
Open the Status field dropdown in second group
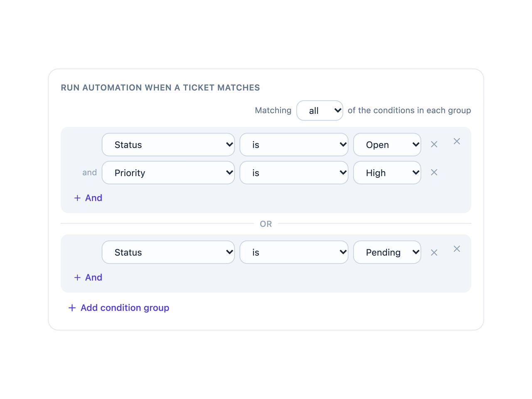pos(168,252)
